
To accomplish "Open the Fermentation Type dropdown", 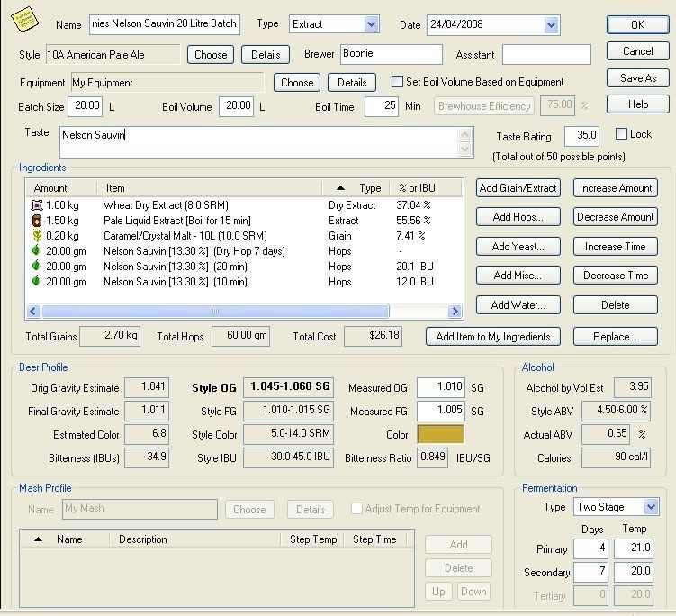I will click(x=651, y=507).
